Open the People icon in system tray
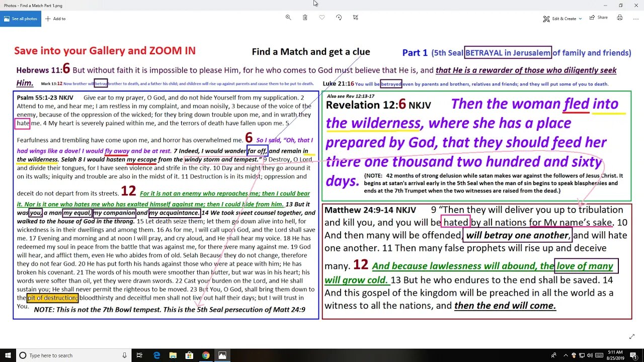This screenshot has width=644, height=362. point(554,355)
